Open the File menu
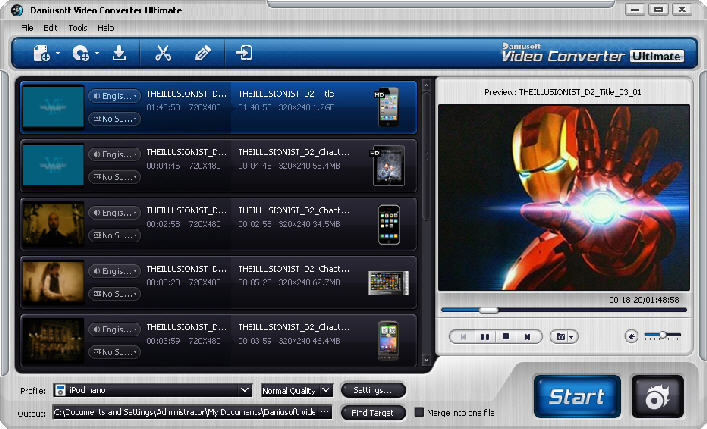This screenshot has height=429, width=707. point(27,28)
